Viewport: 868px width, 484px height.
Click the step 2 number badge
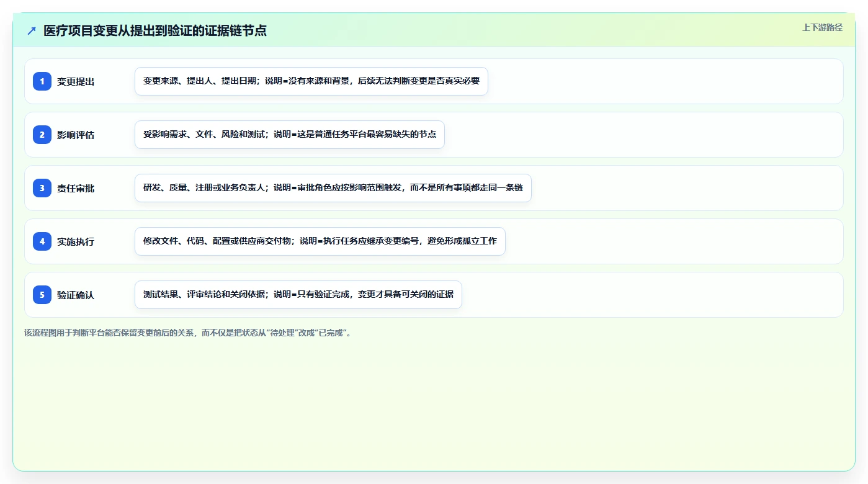point(42,135)
